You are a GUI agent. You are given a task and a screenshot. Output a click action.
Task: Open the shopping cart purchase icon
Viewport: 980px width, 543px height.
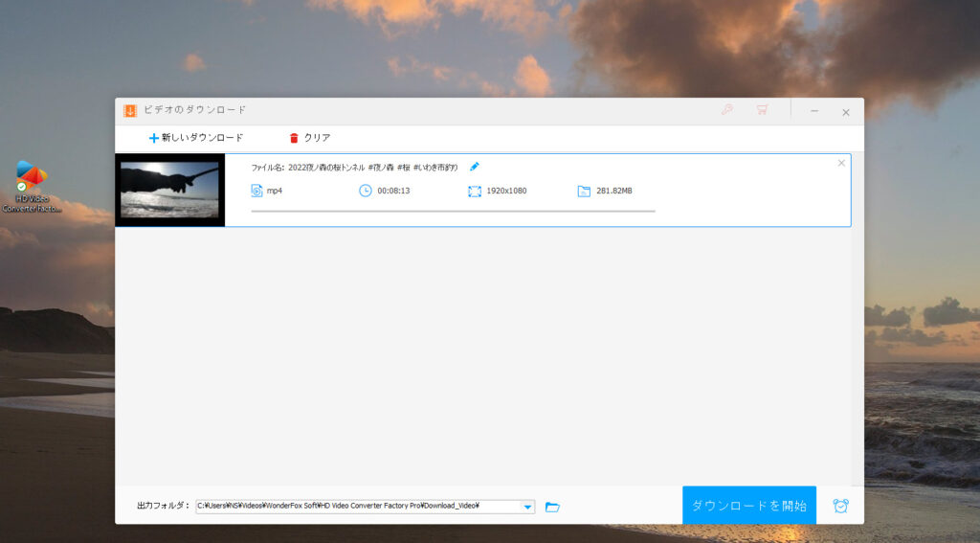coord(762,110)
